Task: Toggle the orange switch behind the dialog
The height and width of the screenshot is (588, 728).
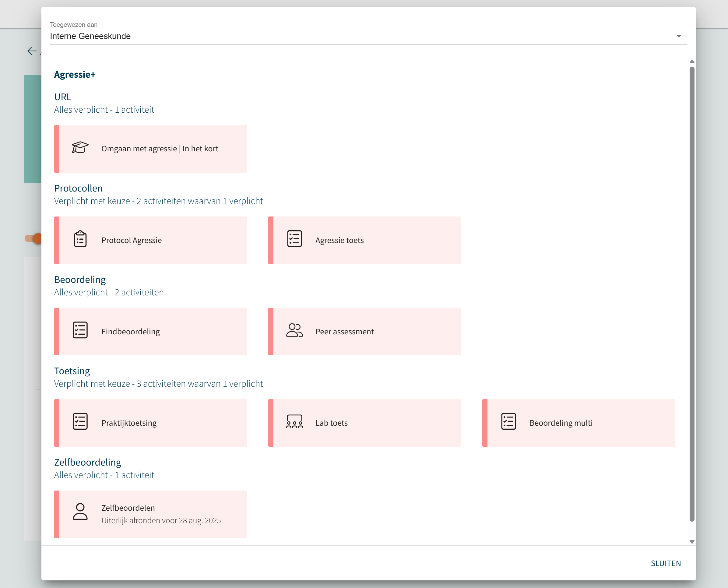Action: click(x=34, y=239)
